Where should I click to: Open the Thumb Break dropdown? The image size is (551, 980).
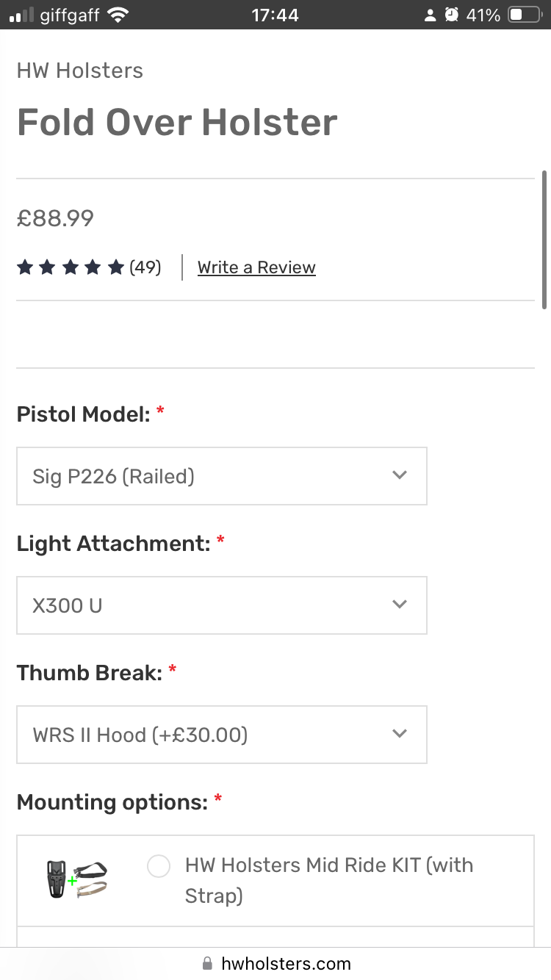pyautogui.click(x=221, y=735)
